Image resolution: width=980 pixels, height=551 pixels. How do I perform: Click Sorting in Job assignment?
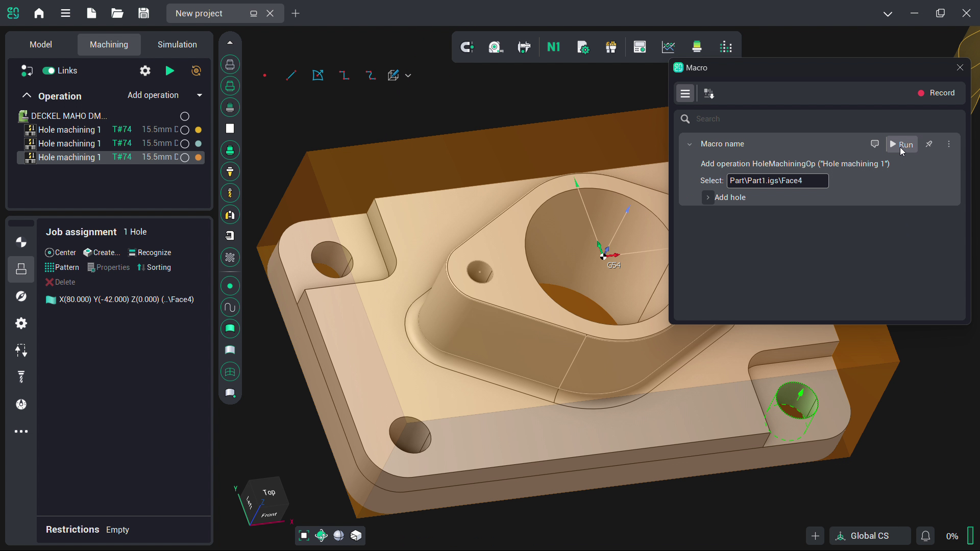pos(154,267)
